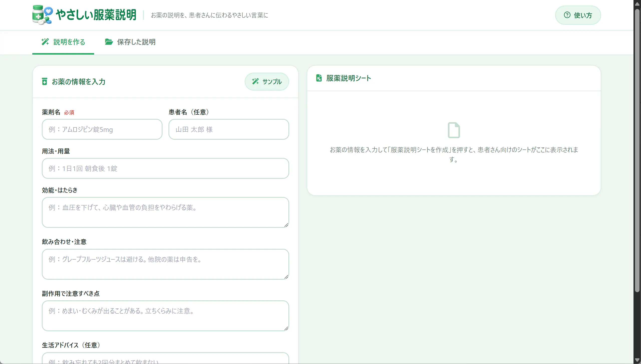Open the 使い方 help button
This screenshot has height=364, width=641.
point(578,15)
